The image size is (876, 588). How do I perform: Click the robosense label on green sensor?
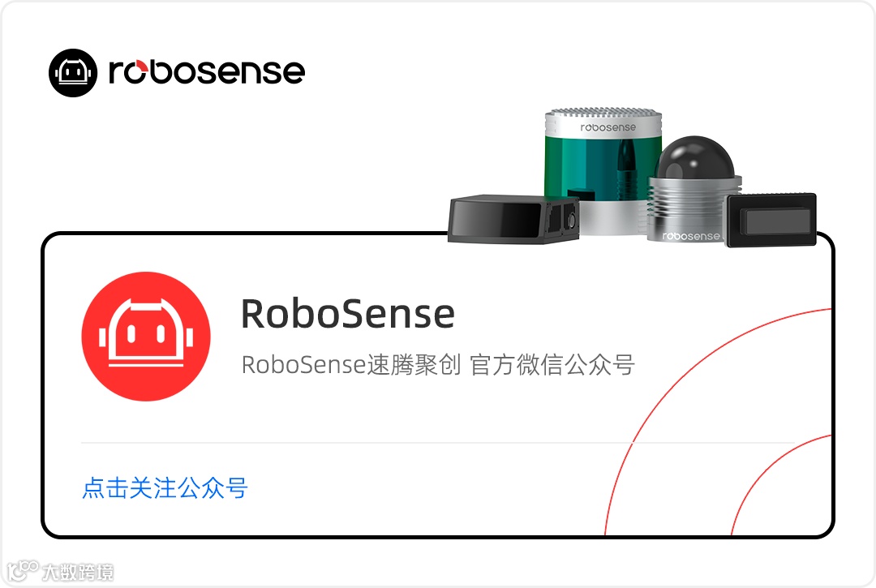click(x=608, y=127)
